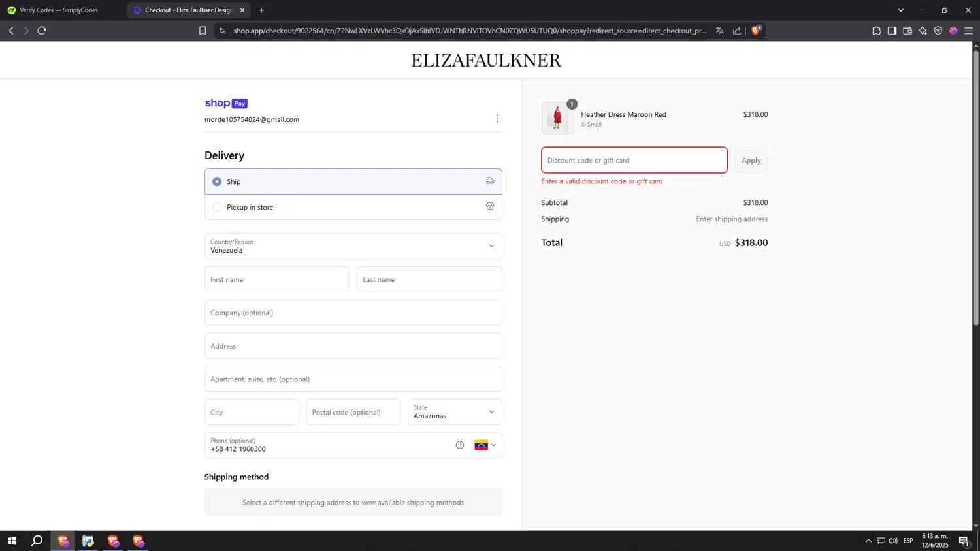Close the Checkout tab
Viewport: 980px width, 551px height.
pos(242,10)
